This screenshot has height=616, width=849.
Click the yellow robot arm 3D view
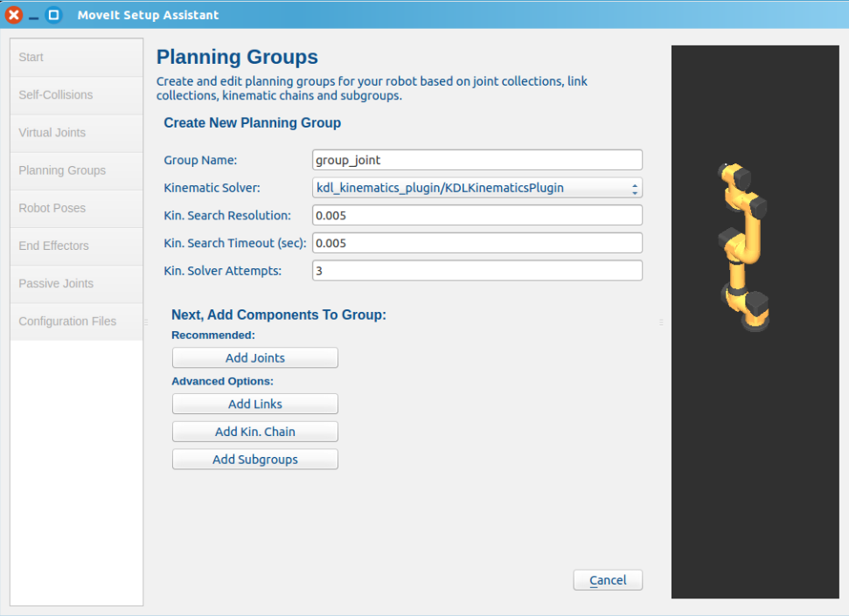click(x=743, y=246)
